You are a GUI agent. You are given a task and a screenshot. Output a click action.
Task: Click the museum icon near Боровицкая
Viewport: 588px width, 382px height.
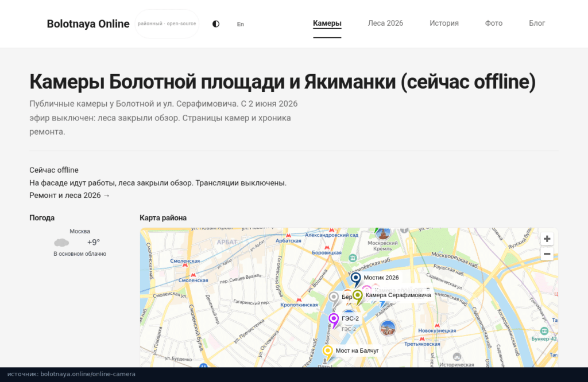click(352, 258)
